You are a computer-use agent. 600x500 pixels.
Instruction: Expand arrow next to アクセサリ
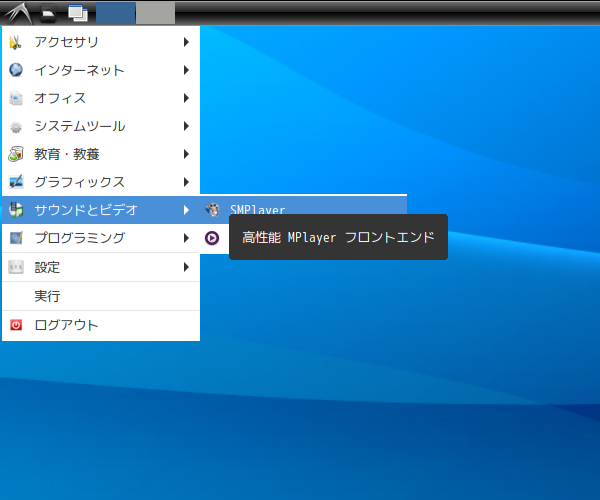[x=186, y=42]
